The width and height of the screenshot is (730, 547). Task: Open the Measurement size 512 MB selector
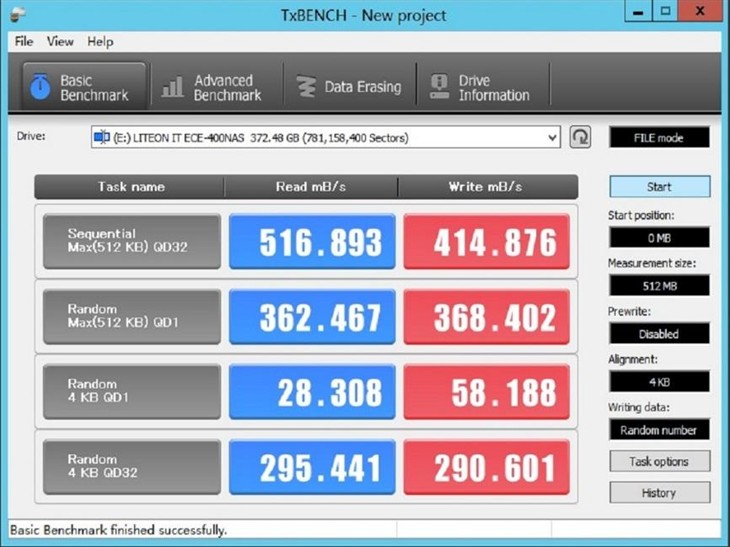659,285
